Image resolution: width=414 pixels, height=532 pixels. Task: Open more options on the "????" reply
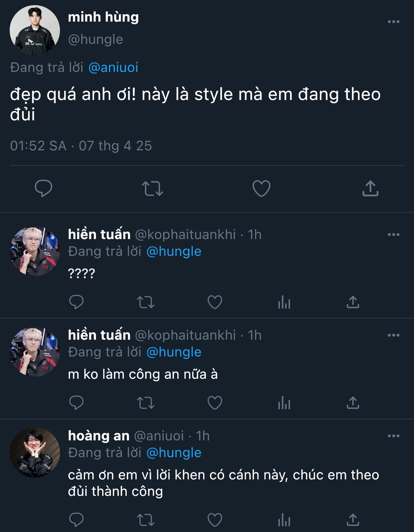(x=393, y=235)
